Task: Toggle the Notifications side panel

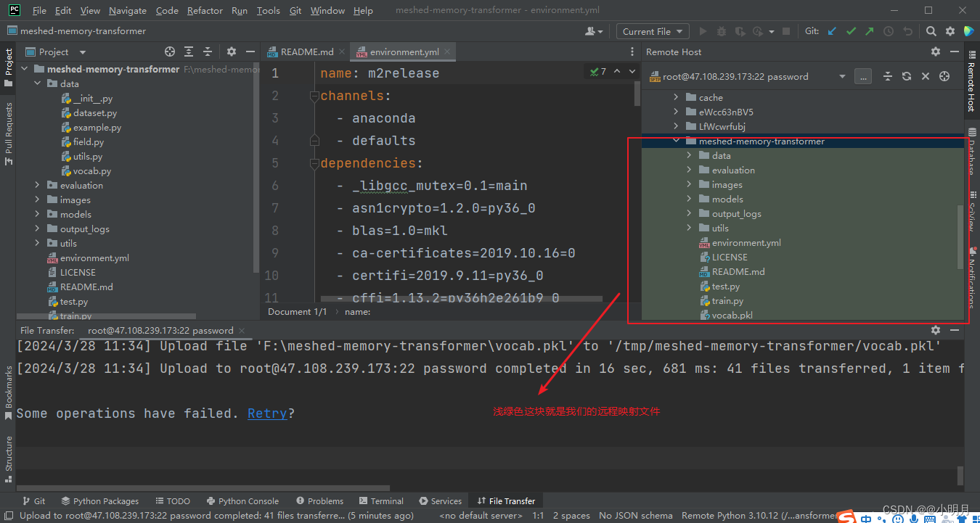Action: click(x=971, y=279)
